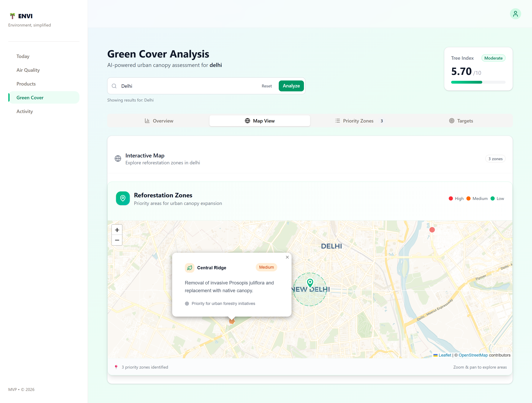Screen dimensions: 532x403
Task: Zoom in on the map
Action: tap(117, 230)
